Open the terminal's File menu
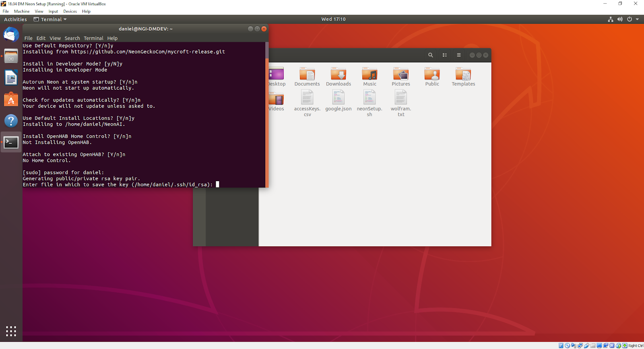This screenshot has width=644, height=349. pyautogui.click(x=28, y=38)
